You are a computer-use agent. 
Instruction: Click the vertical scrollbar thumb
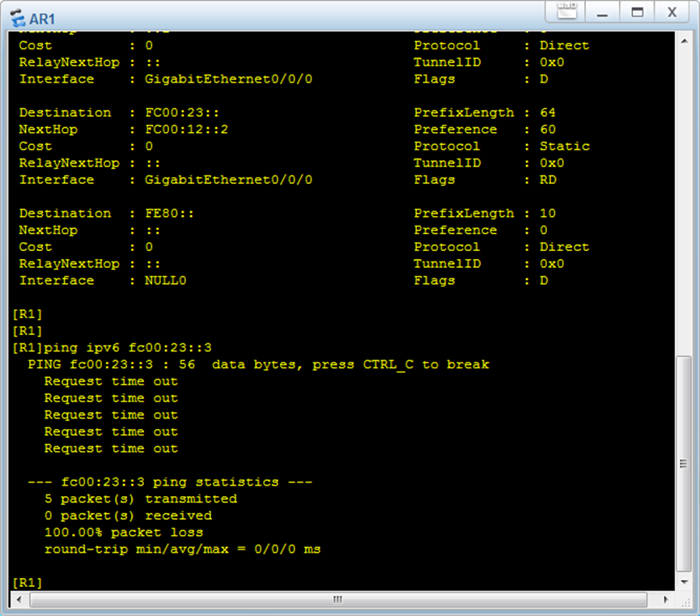684,464
